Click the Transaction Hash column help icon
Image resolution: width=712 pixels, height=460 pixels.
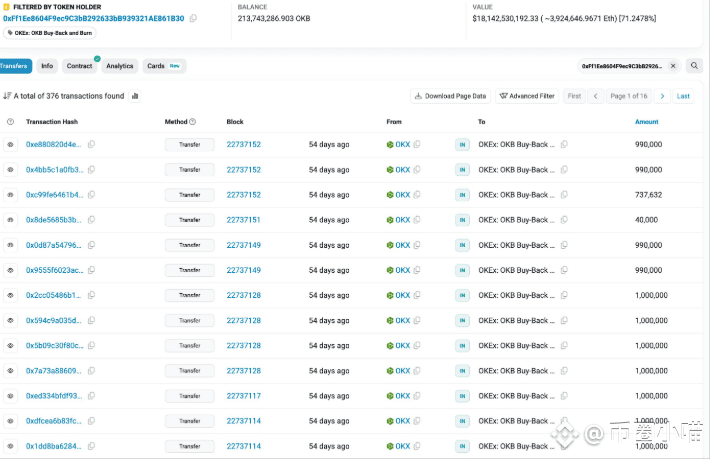coord(10,122)
